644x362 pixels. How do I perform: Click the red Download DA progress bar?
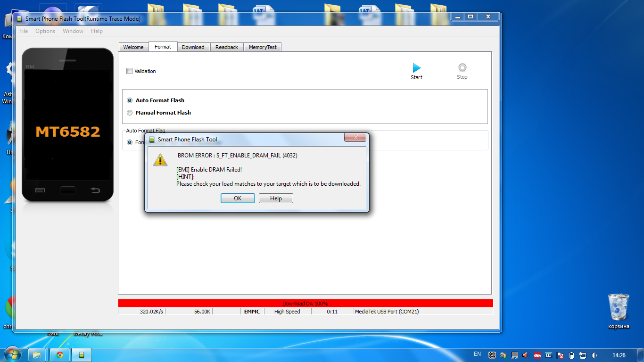305,304
